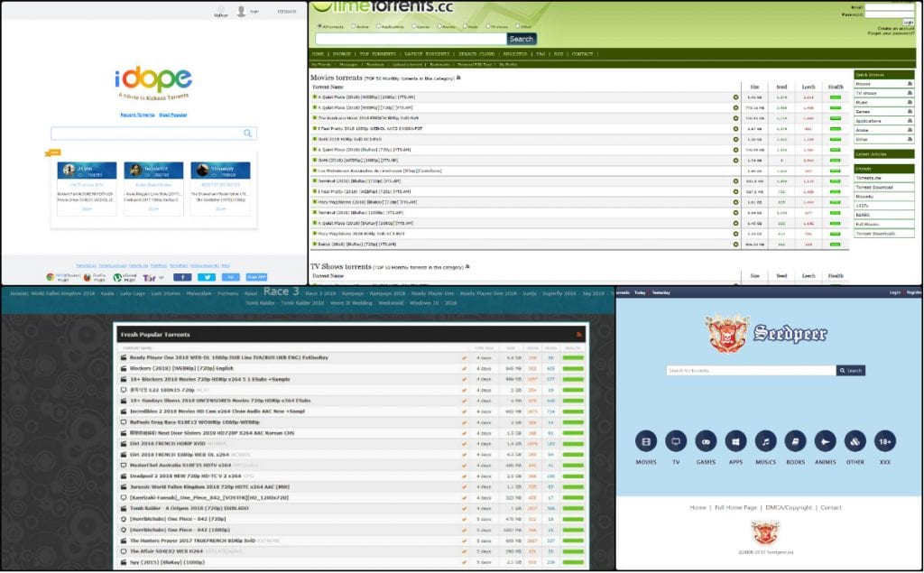The height and width of the screenshot is (573, 924).
Task: Click the Search button on LimeTorrents
Action: click(522, 39)
